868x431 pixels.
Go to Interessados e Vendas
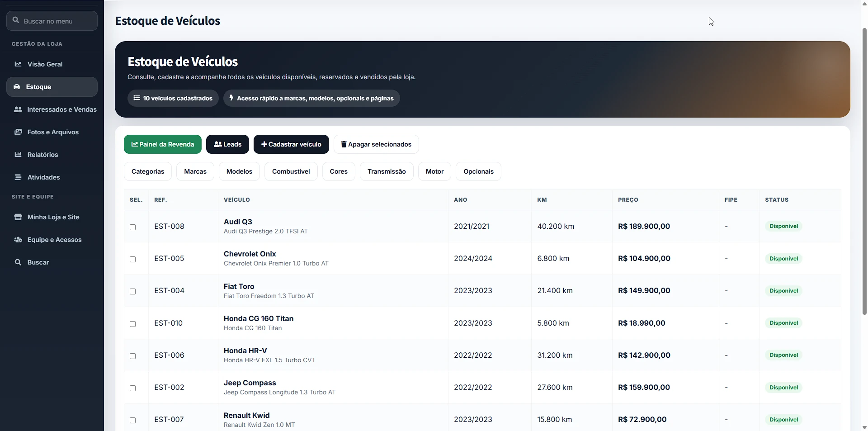[x=52, y=109]
